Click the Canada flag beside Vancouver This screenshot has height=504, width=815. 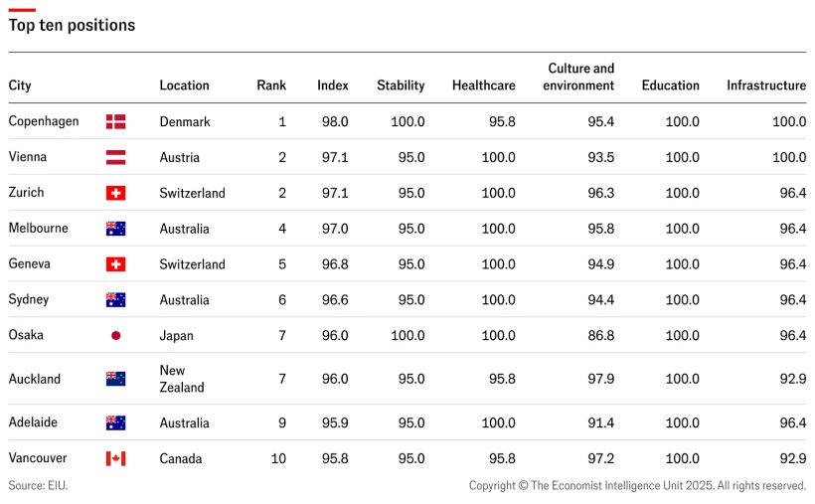[x=115, y=458]
